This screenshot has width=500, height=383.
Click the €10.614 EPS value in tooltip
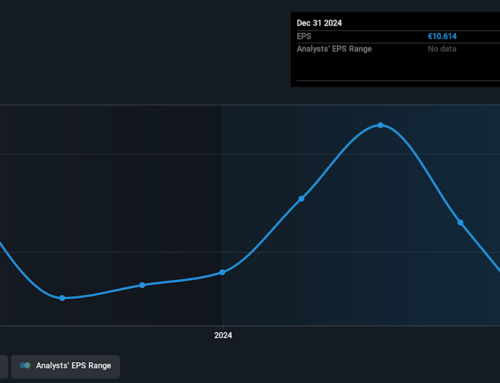click(x=442, y=36)
